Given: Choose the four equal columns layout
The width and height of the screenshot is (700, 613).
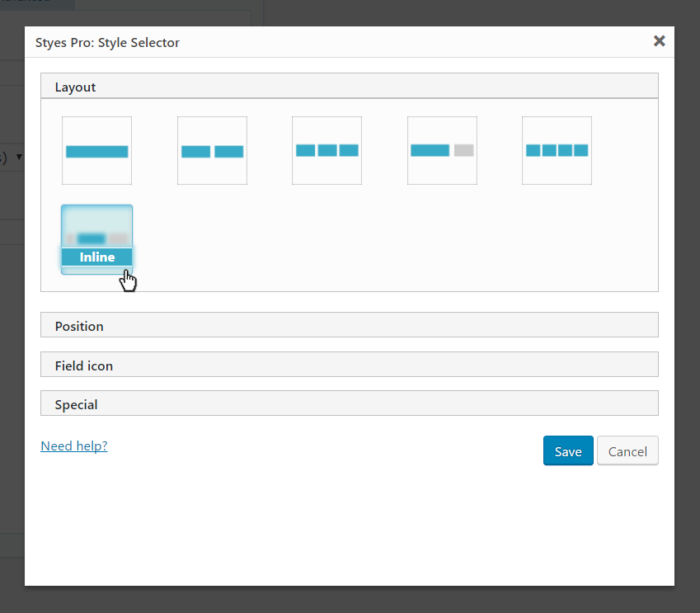Looking at the screenshot, I should (557, 150).
